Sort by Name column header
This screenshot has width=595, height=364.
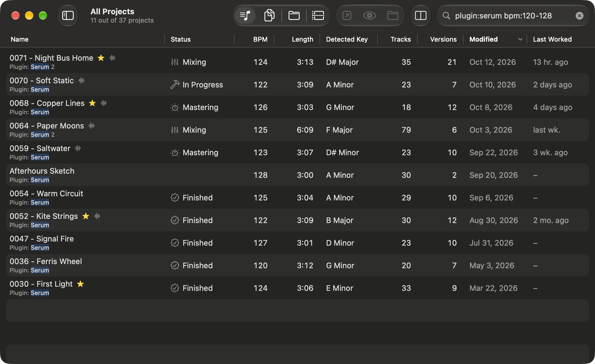(x=20, y=39)
